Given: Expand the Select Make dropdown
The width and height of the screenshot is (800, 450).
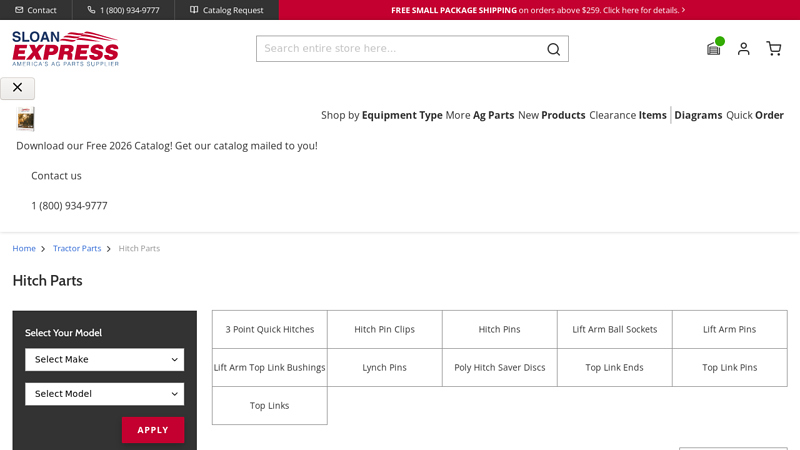Looking at the screenshot, I should point(104,360).
